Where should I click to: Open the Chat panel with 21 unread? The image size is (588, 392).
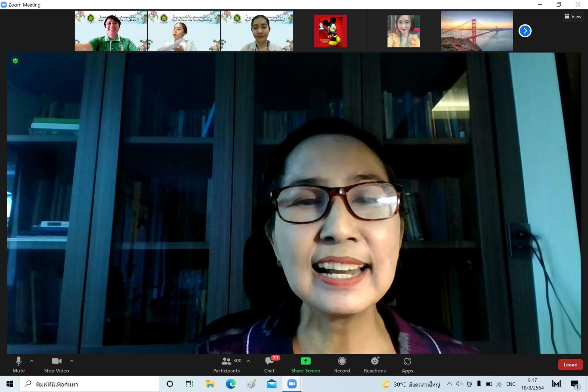click(269, 364)
